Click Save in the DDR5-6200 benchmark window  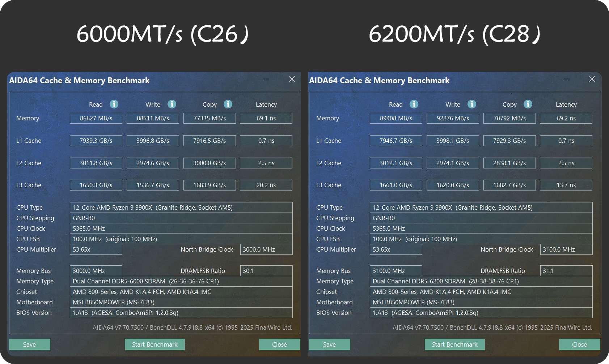(330, 344)
